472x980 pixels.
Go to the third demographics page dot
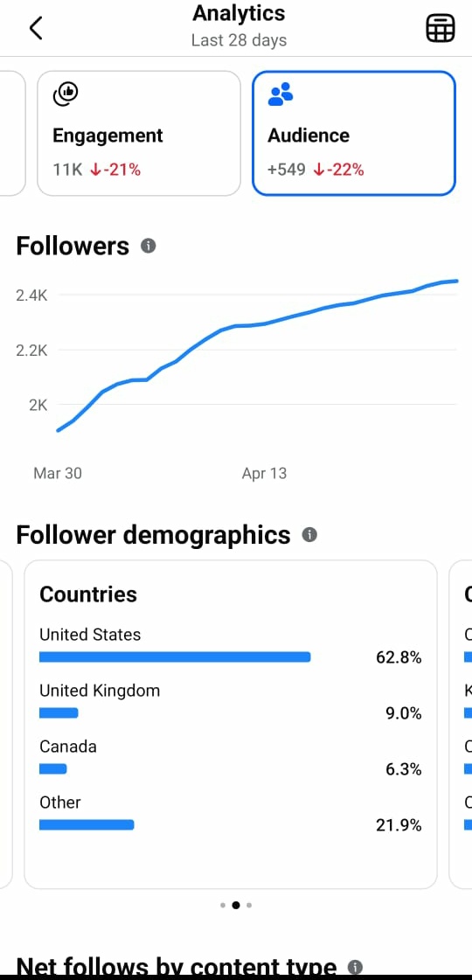[249, 904]
